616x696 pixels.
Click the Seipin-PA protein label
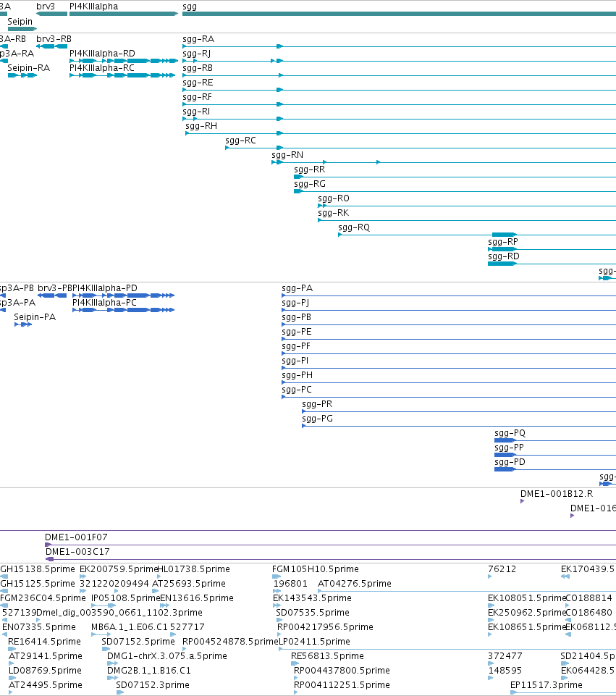[x=35, y=317]
